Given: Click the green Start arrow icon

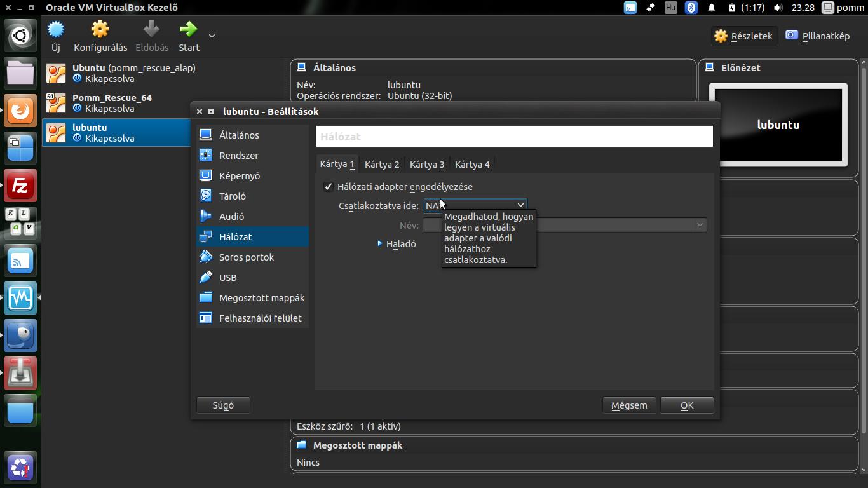Looking at the screenshot, I should pyautogui.click(x=189, y=29).
